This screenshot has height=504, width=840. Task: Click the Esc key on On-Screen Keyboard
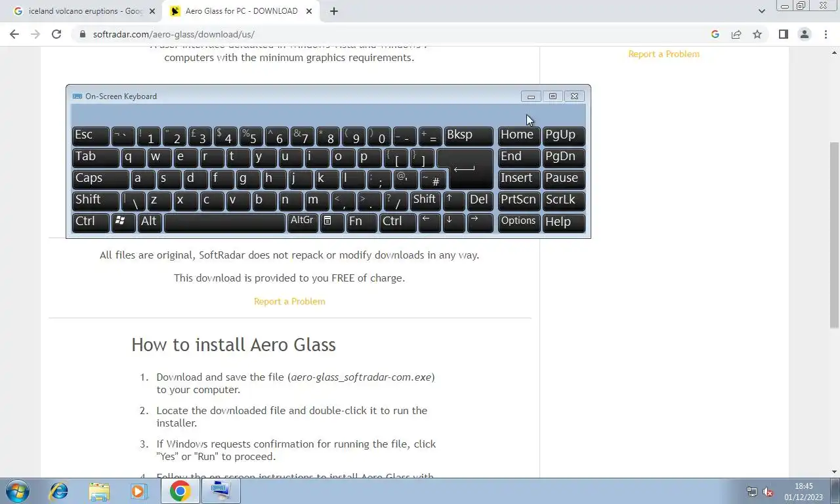[x=91, y=135]
